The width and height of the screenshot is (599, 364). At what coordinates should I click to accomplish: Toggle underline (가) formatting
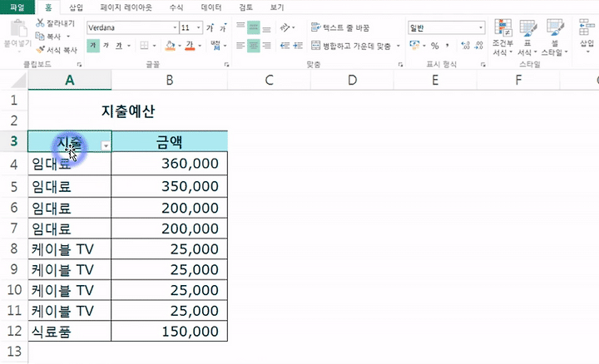[x=119, y=46]
